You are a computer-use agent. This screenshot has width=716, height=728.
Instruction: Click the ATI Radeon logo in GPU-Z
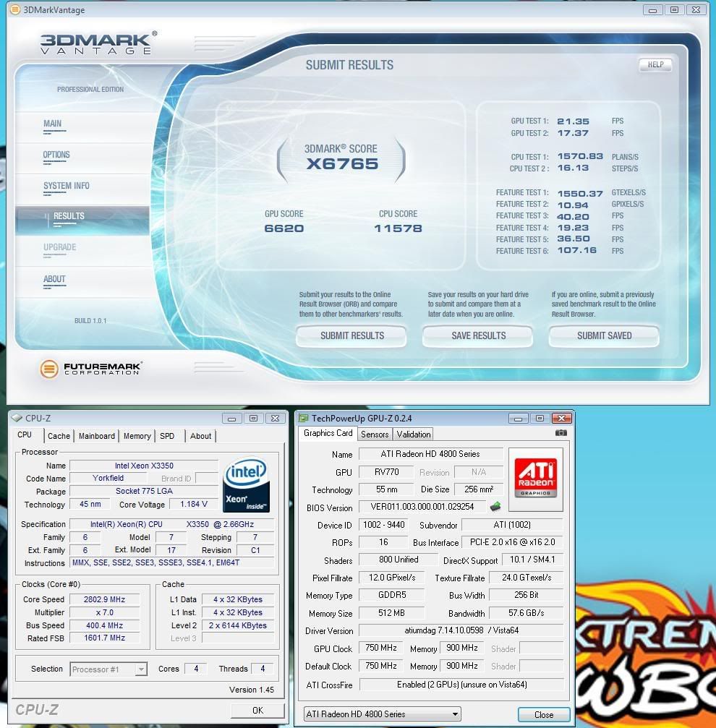point(537,473)
